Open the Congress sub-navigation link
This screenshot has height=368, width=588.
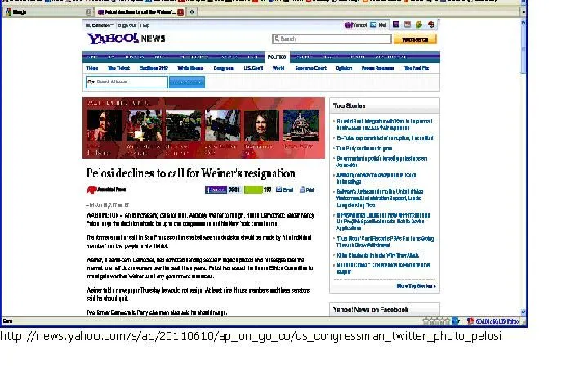coord(224,69)
